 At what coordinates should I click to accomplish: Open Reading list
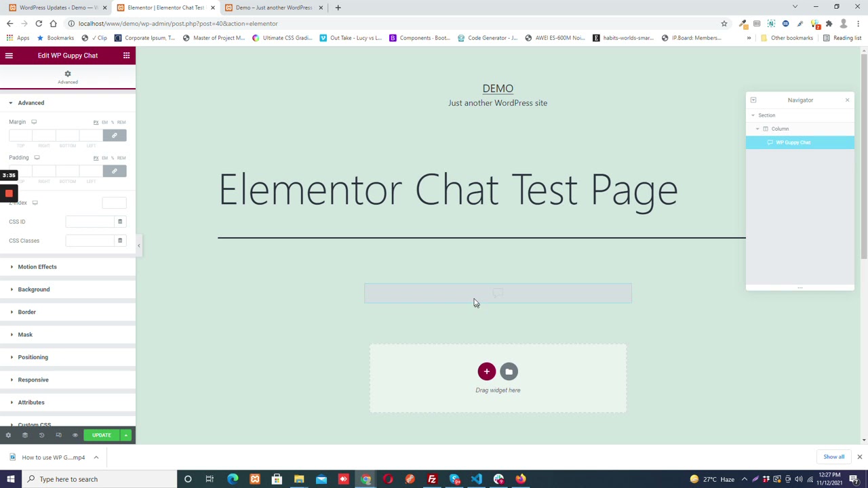click(x=842, y=38)
